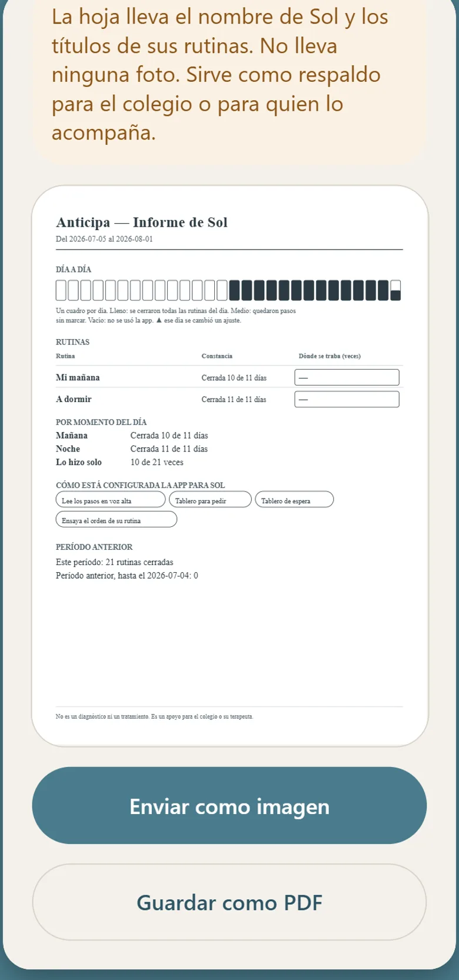Image resolution: width=459 pixels, height=980 pixels.
Task: Click the date range 'Del 2026-07-05 al 2026-08-01'
Action: pos(104,239)
